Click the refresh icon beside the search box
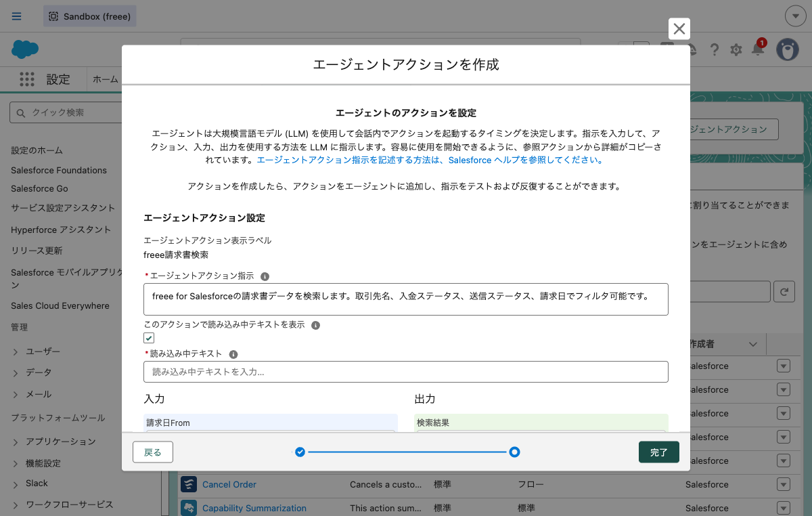 click(783, 291)
